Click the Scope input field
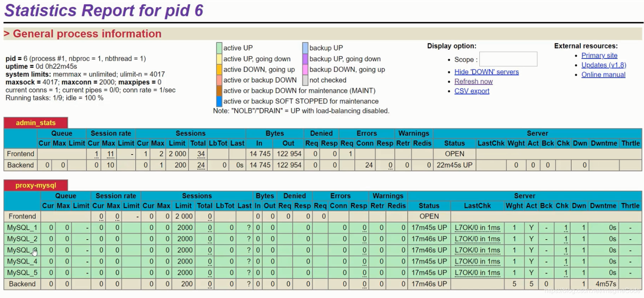The width and height of the screenshot is (644, 298). 508,59
